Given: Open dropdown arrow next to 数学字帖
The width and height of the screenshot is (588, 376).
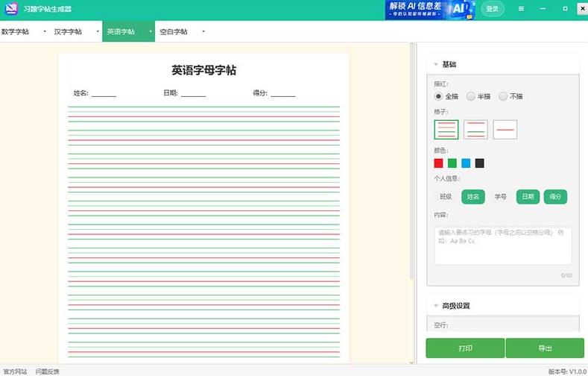Looking at the screenshot, I should (45, 31).
